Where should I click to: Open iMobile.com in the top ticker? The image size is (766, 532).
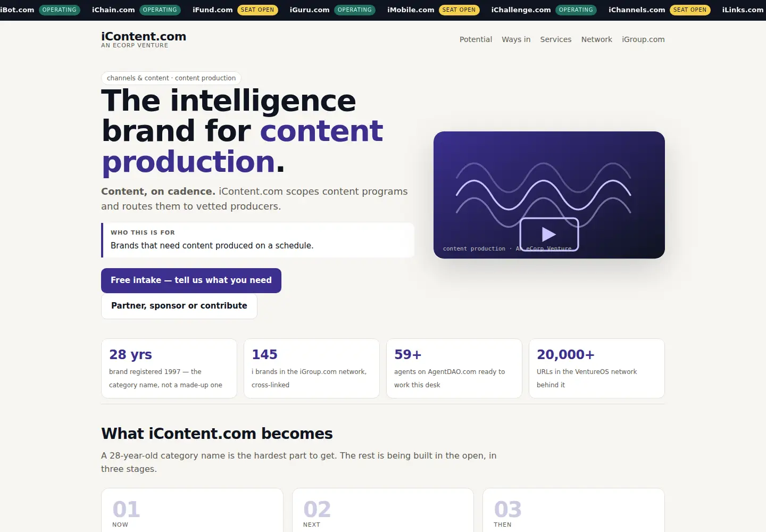coord(411,10)
